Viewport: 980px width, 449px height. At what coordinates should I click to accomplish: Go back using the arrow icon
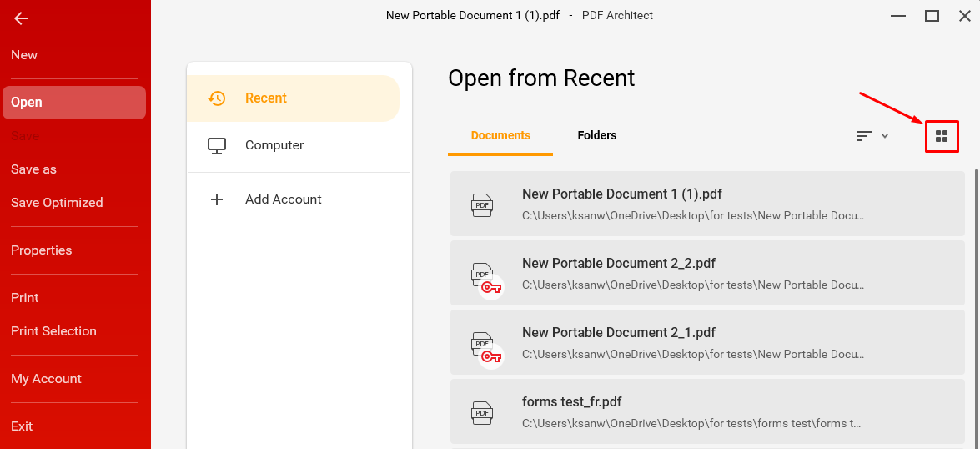[x=21, y=18]
